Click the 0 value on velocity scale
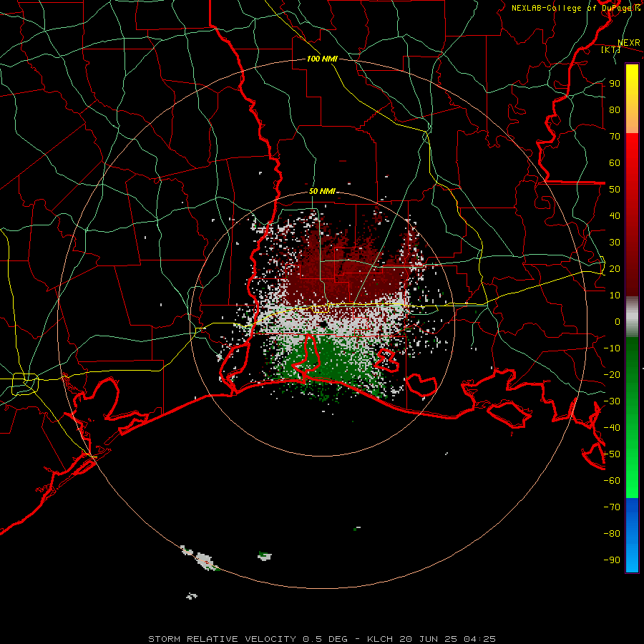The image size is (644, 644). [618, 321]
